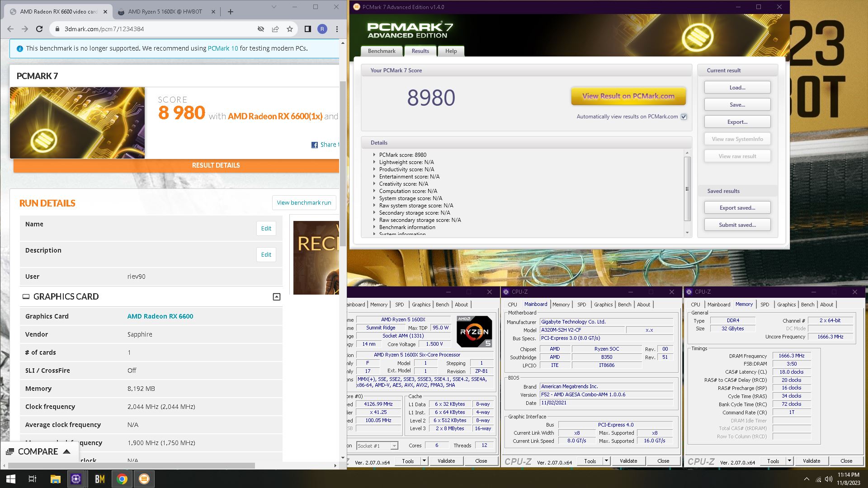Click the Load... button
Screen dimensions: 868x488
click(737, 88)
